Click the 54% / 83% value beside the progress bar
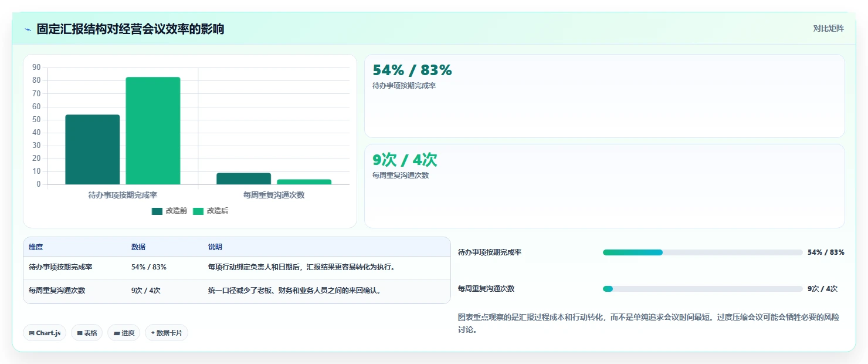 coord(826,252)
